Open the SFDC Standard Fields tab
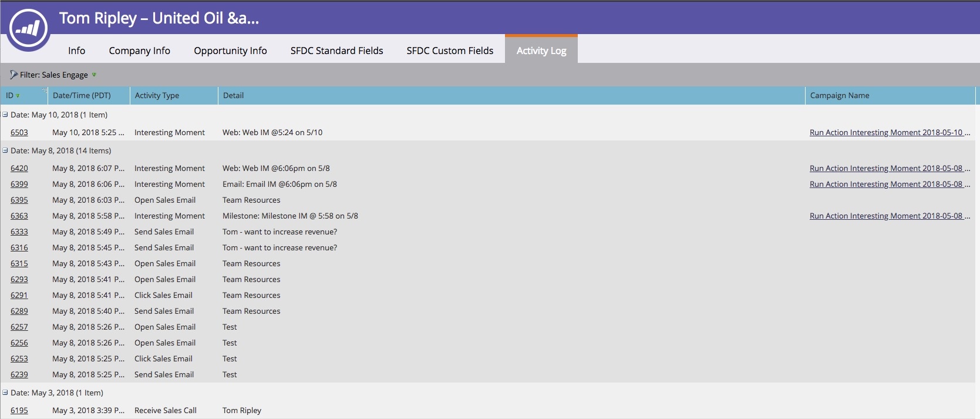Image resolution: width=980 pixels, height=419 pixels. point(336,51)
